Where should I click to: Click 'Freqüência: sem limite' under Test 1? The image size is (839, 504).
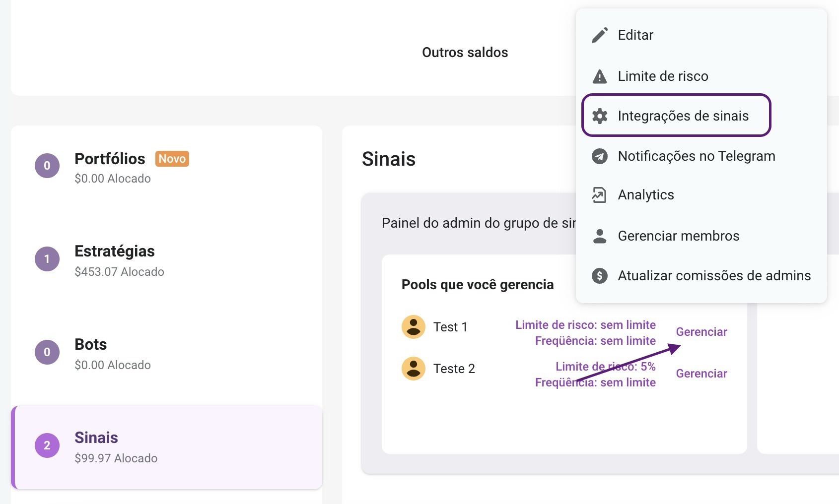595,341
